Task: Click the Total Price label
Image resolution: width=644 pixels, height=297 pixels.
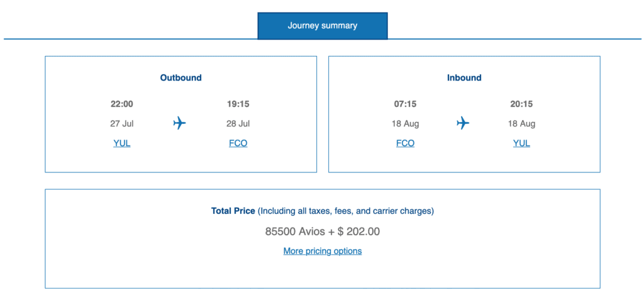Action: click(233, 211)
